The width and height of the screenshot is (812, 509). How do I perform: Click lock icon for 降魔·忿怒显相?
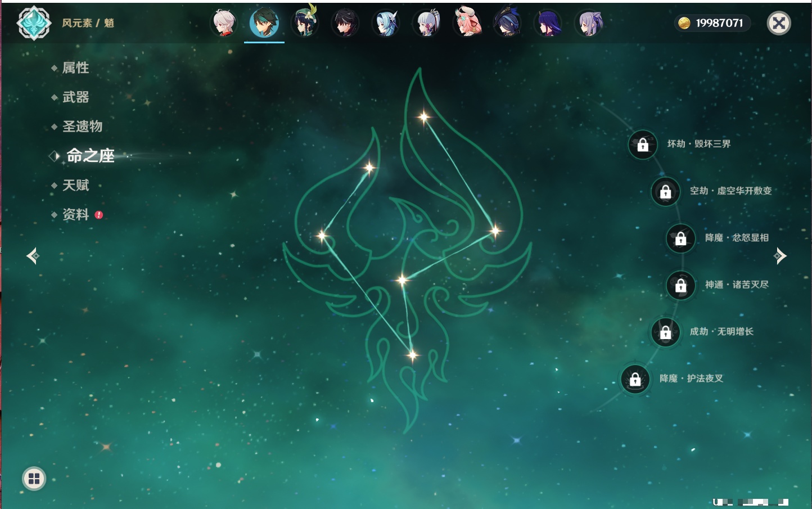pyautogui.click(x=681, y=238)
